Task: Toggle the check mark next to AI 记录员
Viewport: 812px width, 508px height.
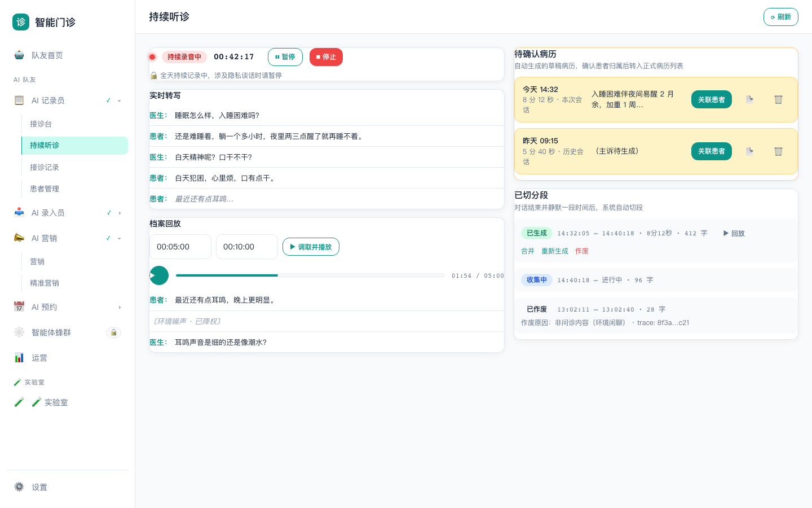Action: coord(108,100)
